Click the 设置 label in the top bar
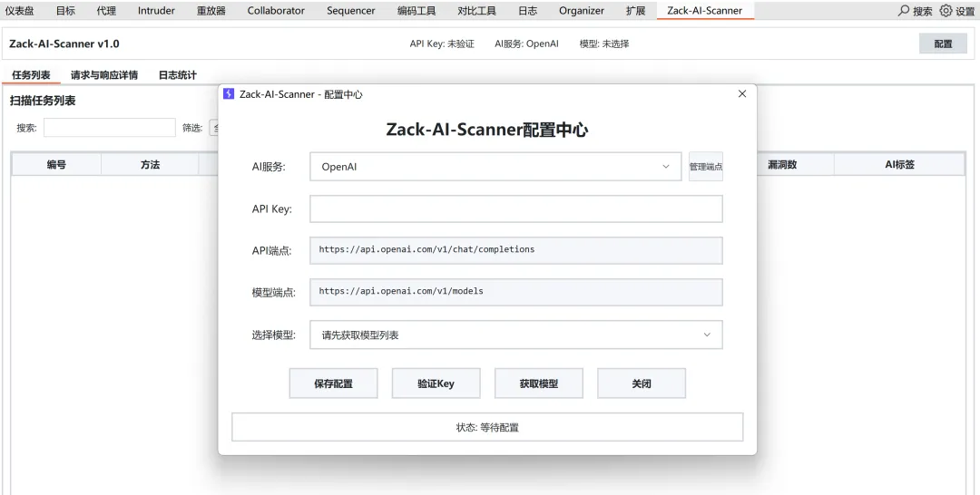This screenshot has height=495, width=980. 965,11
